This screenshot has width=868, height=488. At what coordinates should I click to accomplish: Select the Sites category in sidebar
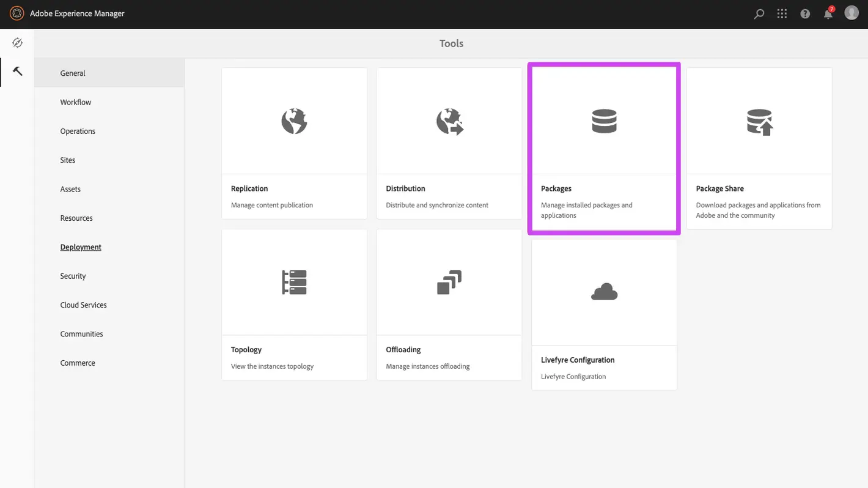109,160
